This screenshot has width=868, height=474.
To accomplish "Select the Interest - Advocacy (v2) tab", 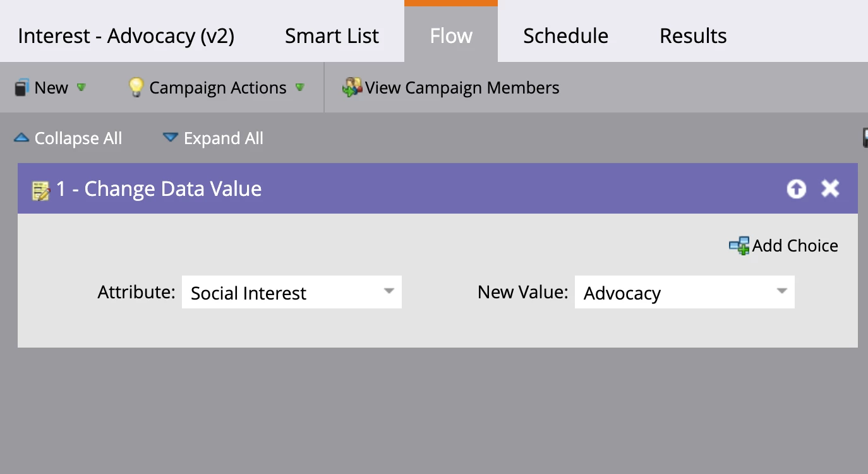I will (x=126, y=36).
